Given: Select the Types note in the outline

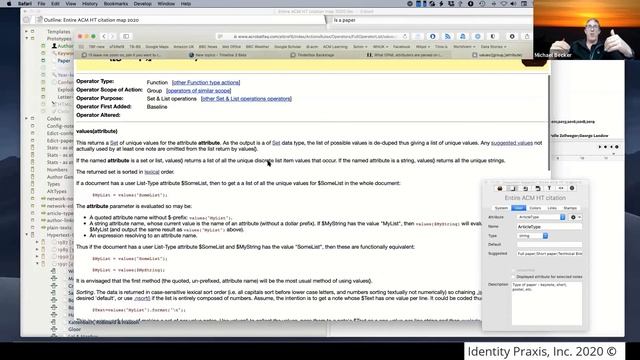Looking at the screenshot, I should click(53, 184).
